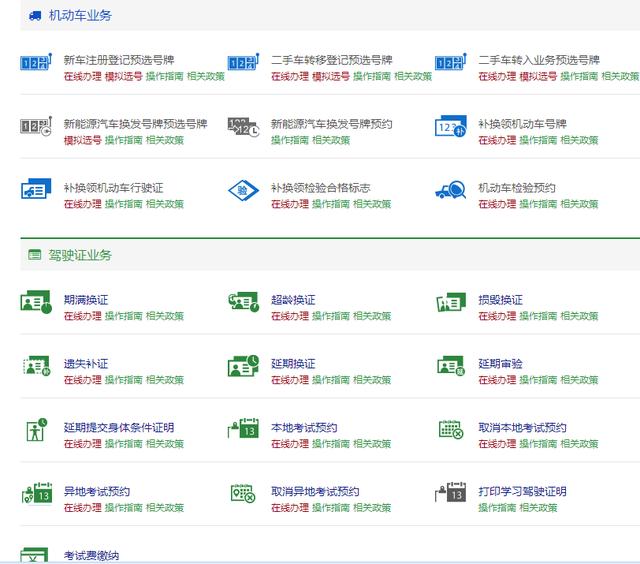Screen dimensions: 640x564
Task: Open 相关政策 under 遗失补证
Action: 164,380
